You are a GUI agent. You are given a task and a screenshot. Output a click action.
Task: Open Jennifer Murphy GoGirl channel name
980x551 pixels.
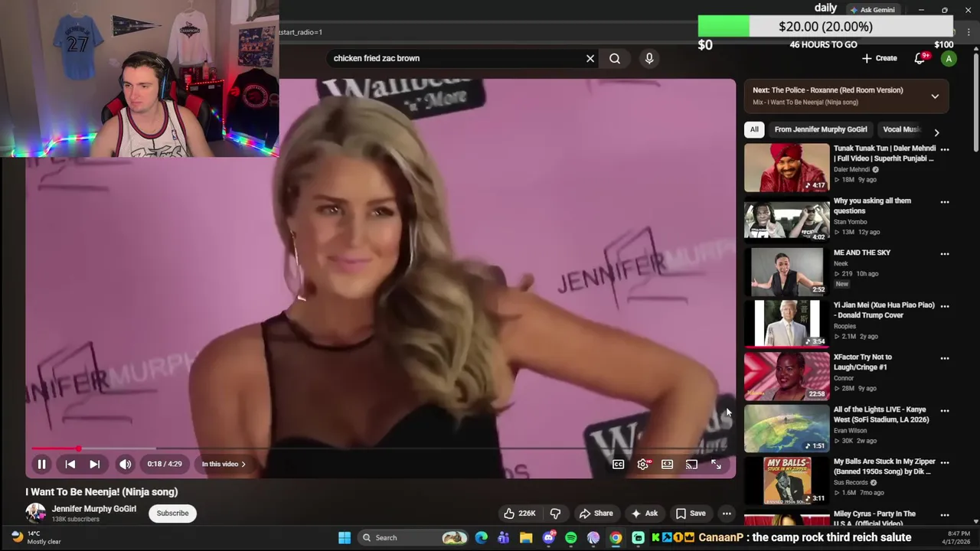[94, 509]
